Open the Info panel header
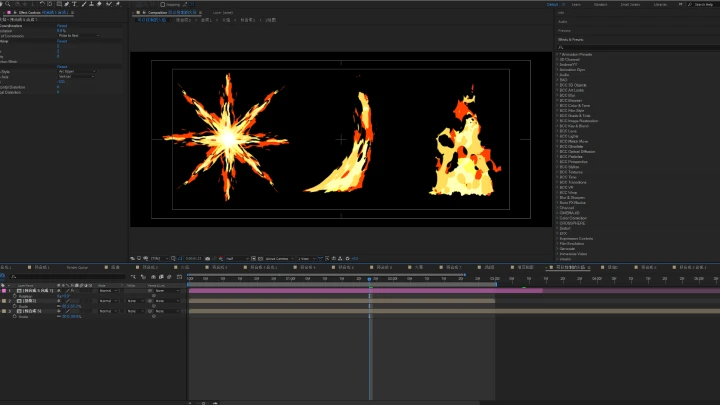Viewport: 720px width, 405px height. pyautogui.click(x=561, y=13)
